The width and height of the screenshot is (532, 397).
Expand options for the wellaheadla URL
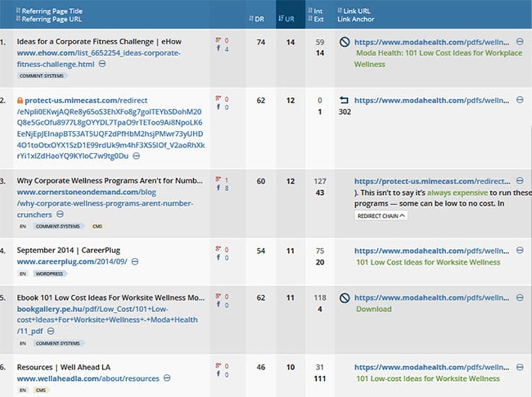click(x=167, y=378)
